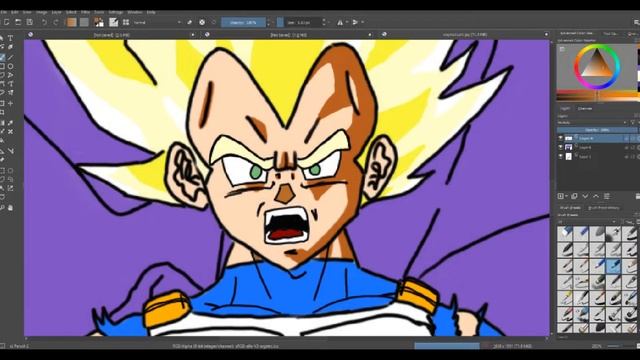
Task: Select the highlighted blue brush preset
Action: pos(613,266)
